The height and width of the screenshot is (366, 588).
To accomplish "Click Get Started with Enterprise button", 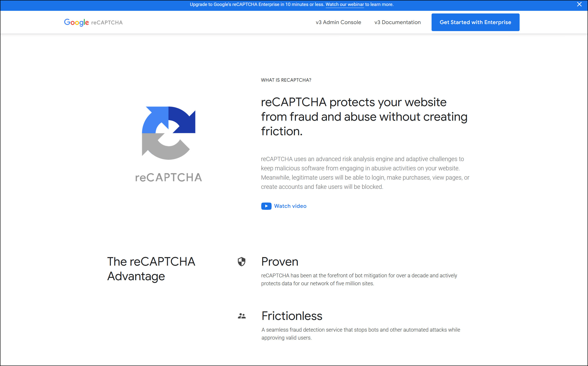I will [x=475, y=22].
